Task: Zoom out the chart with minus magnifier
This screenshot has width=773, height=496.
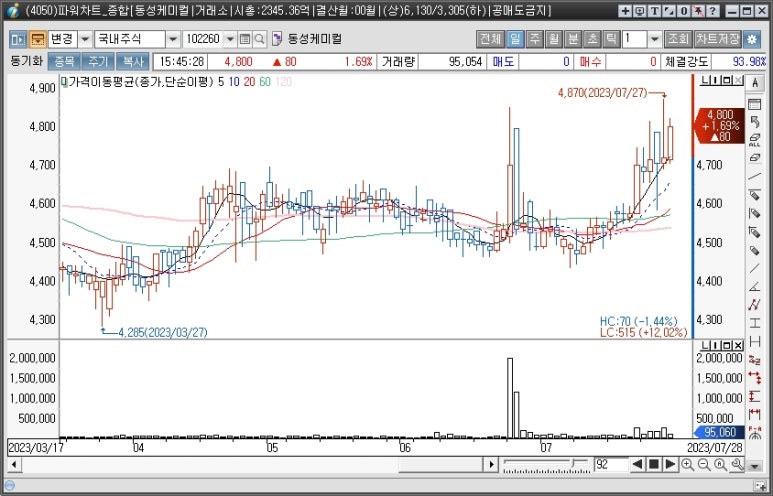Action: point(704,464)
